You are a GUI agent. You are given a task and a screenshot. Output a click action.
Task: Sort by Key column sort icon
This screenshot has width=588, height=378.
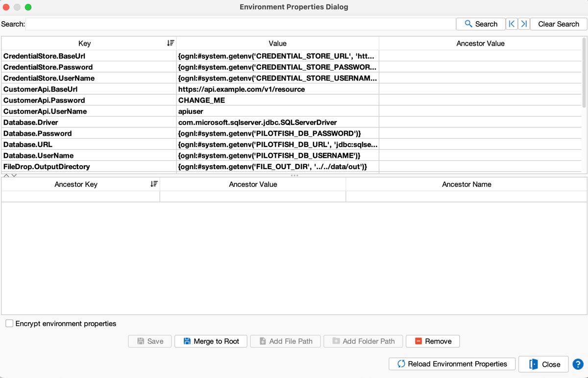pyautogui.click(x=171, y=43)
